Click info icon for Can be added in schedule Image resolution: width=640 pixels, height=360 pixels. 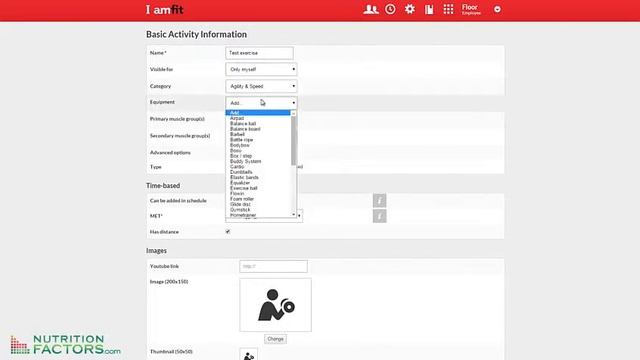pos(379,200)
